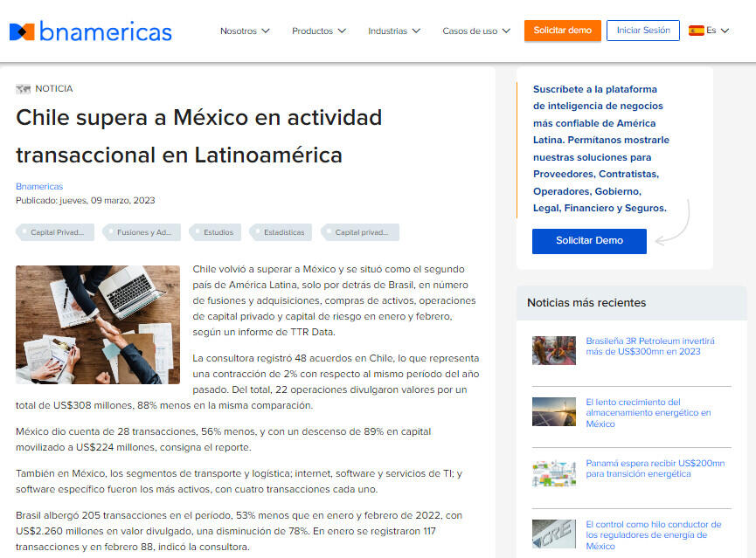756x558 pixels.
Task: Click the handshake article image
Action: tap(98, 325)
